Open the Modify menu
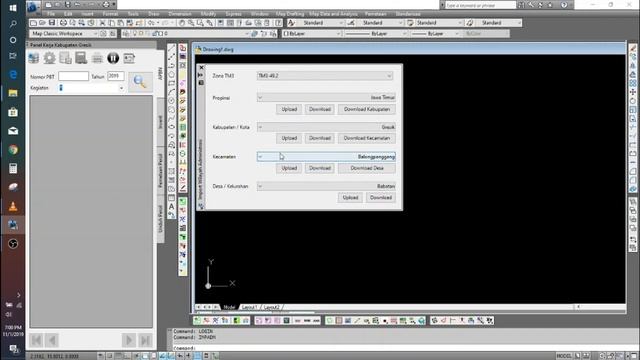 pyautogui.click(x=208, y=14)
